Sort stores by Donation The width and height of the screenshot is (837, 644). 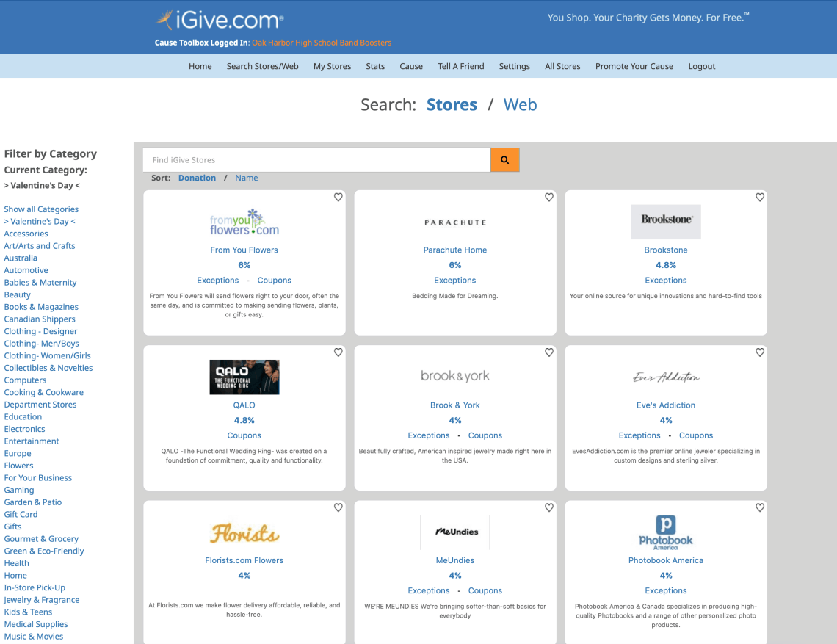(197, 178)
